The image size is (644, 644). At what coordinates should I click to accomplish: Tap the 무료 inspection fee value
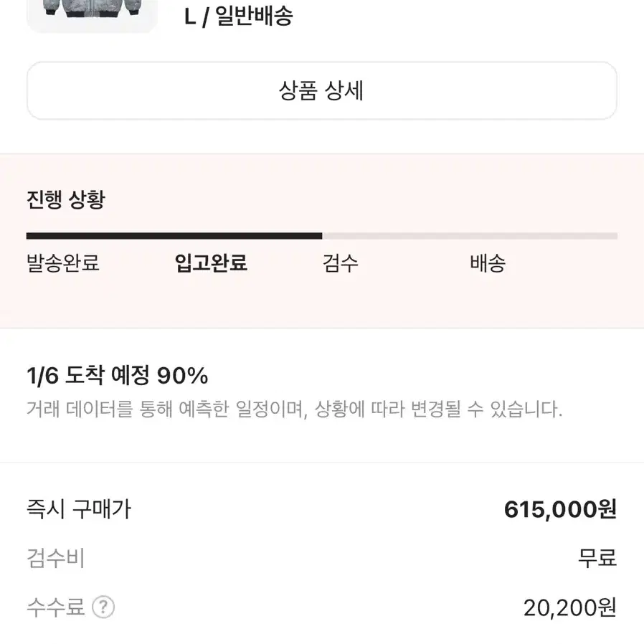coord(597,558)
